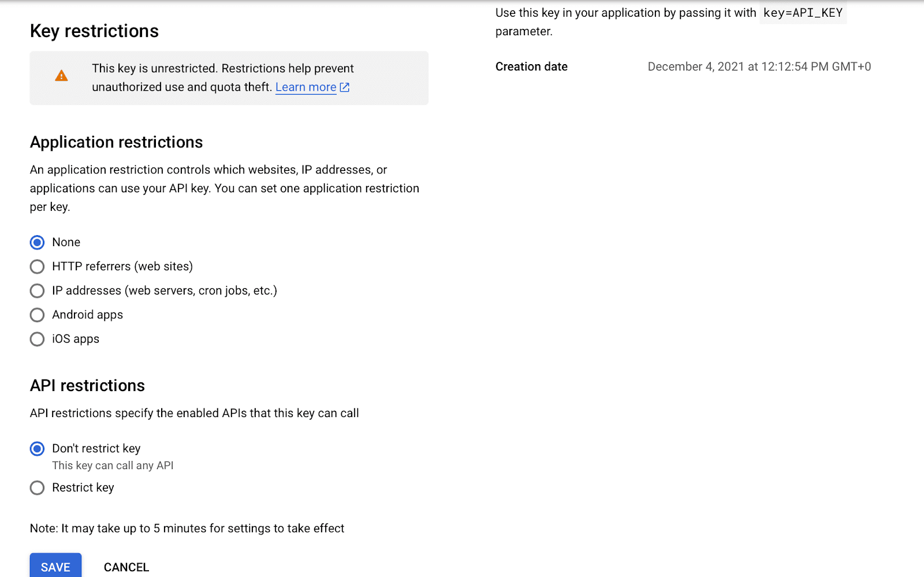Click the Key restrictions heading
Image resolution: width=924 pixels, height=577 pixels.
94,31
